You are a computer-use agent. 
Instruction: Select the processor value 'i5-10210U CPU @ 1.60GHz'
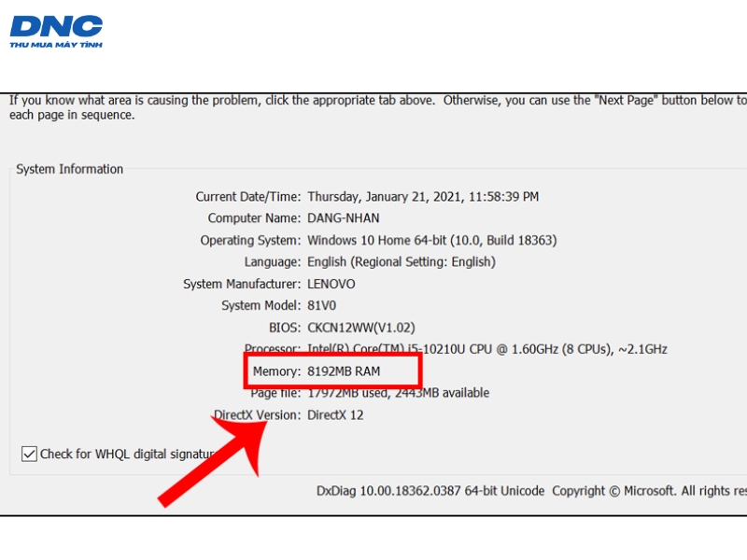pyautogui.click(x=483, y=349)
